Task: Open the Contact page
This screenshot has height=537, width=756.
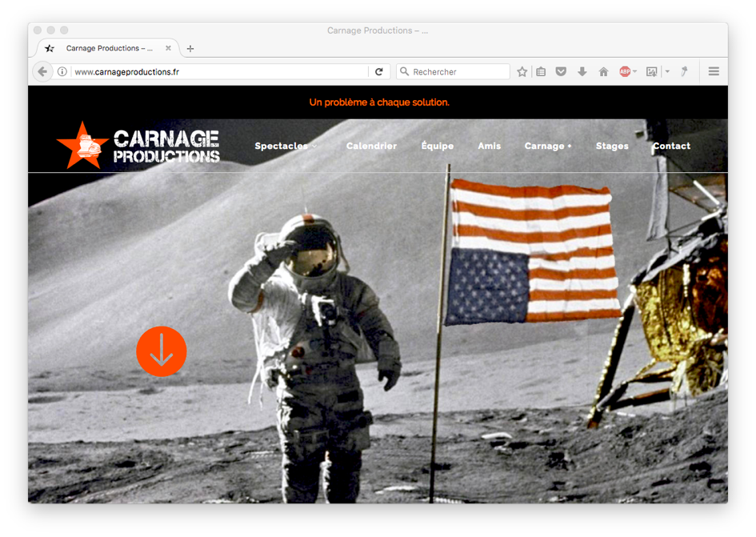Action: (672, 146)
